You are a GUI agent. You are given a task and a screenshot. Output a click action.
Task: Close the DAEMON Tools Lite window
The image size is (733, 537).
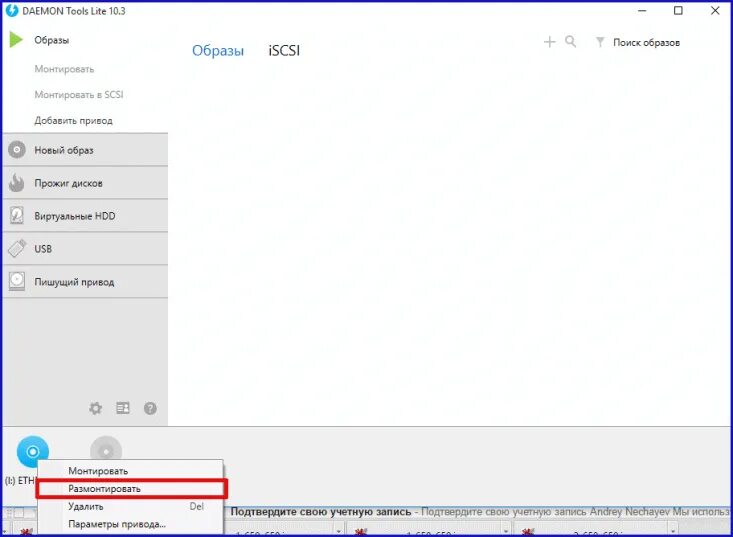point(715,10)
